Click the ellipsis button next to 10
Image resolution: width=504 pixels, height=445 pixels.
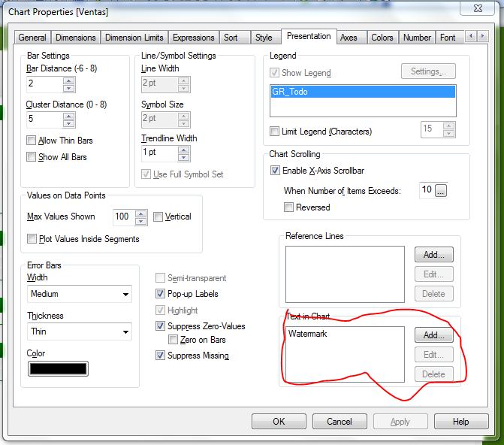[441, 191]
